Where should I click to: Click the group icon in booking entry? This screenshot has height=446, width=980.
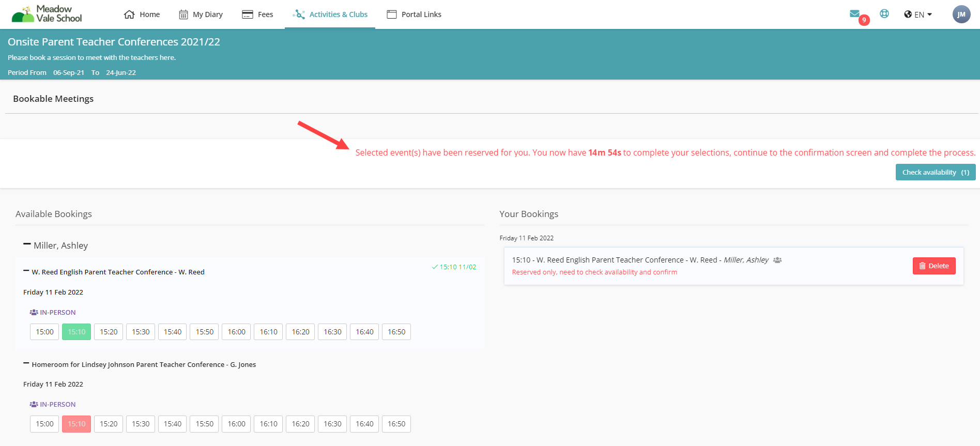pyautogui.click(x=777, y=260)
